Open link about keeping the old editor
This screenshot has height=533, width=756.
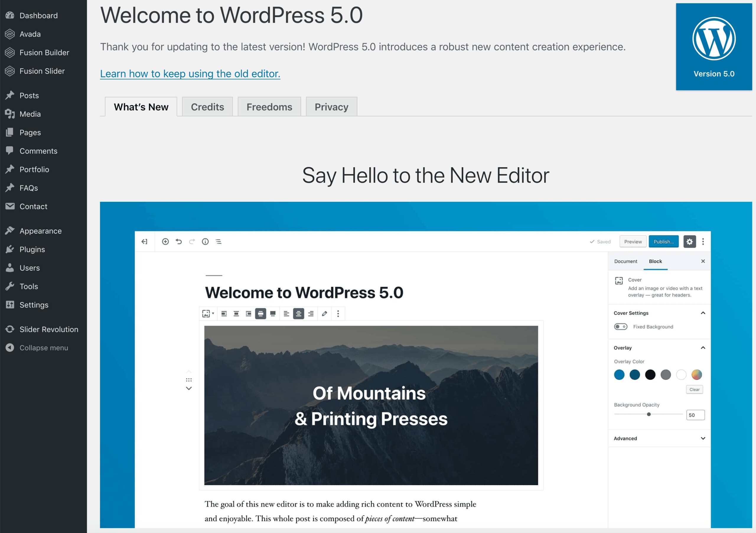tap(190, 74)
